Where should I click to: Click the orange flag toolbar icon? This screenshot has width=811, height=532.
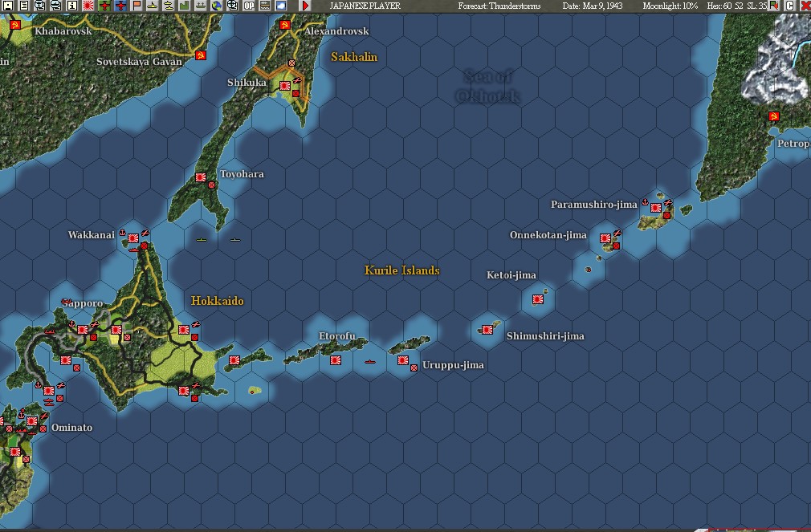137,6
